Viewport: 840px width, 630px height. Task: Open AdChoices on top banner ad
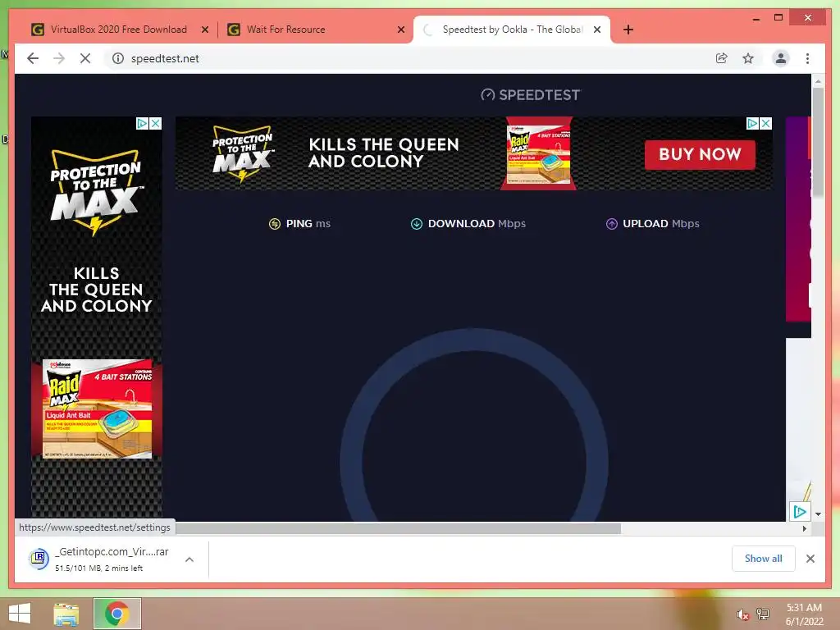(x=752, y=123)
